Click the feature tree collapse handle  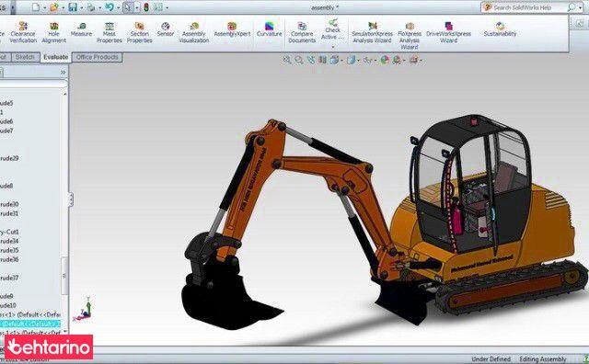[x=71, y=199]
